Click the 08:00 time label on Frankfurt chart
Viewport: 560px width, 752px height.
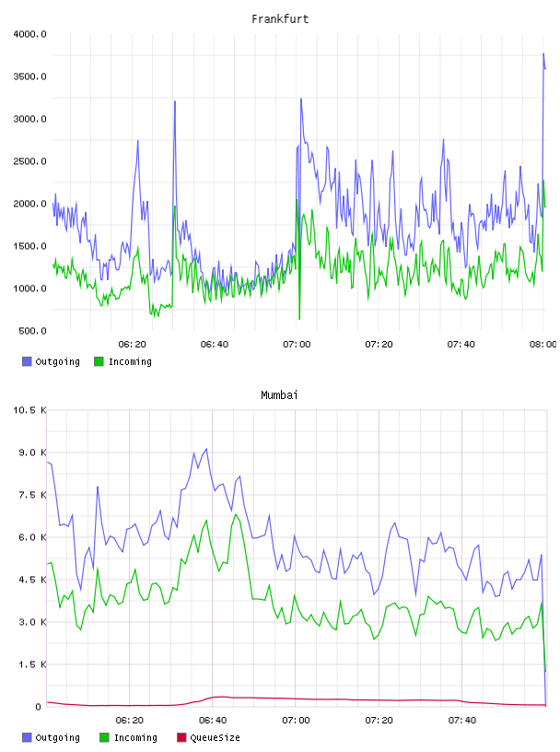(x=543, y=345)
